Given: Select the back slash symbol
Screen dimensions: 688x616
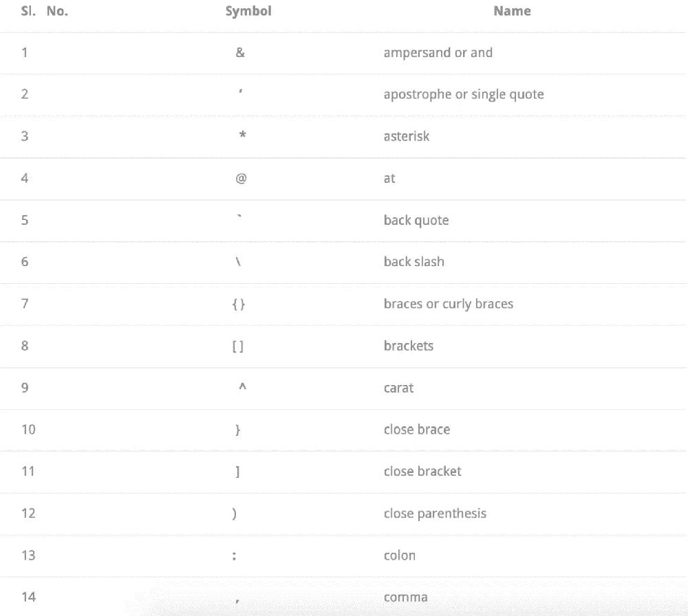Looking at the screenshot, I should [238, 262].
